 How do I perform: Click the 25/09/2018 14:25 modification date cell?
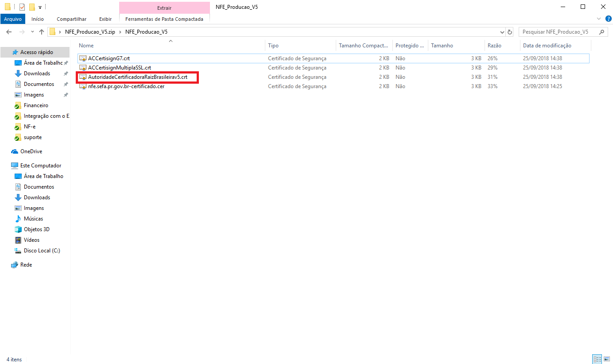tap(543, 86)
